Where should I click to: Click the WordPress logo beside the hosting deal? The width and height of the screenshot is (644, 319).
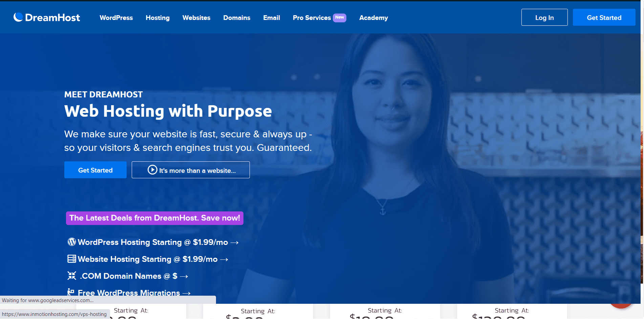click(71, 242)
